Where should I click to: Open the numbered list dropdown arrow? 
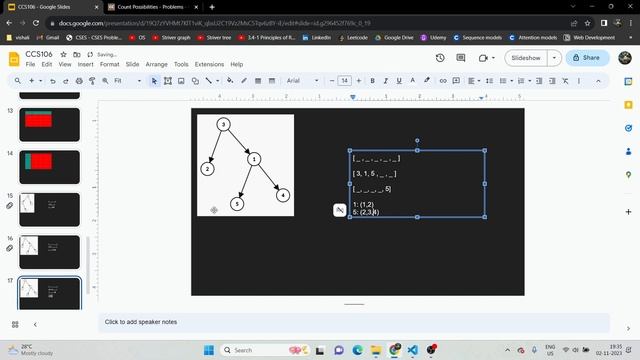(x=530, y=81)
